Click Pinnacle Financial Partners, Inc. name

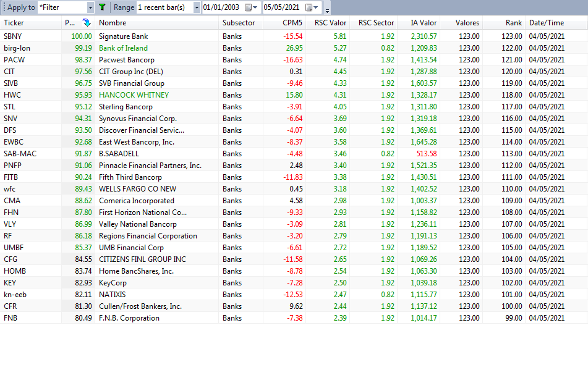point(150,166)
